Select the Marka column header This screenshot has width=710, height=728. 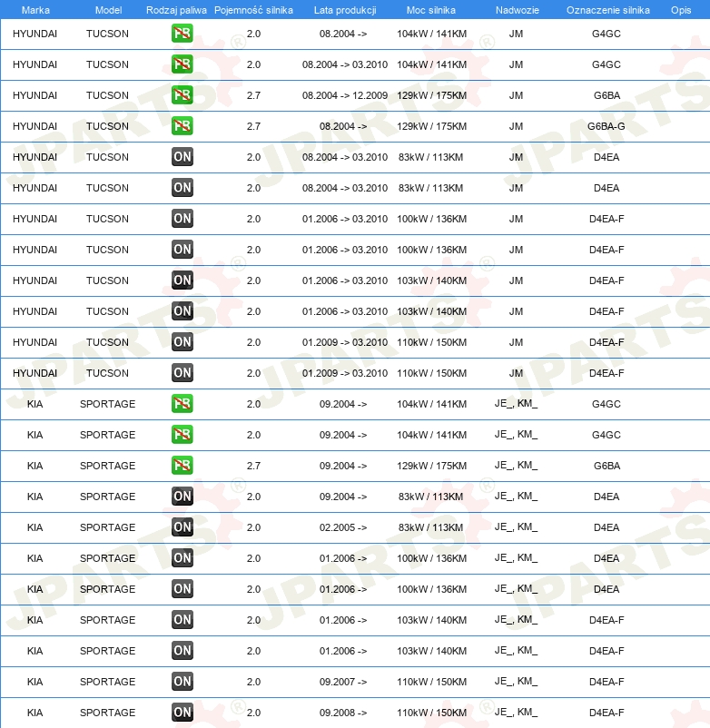[35, 10]
